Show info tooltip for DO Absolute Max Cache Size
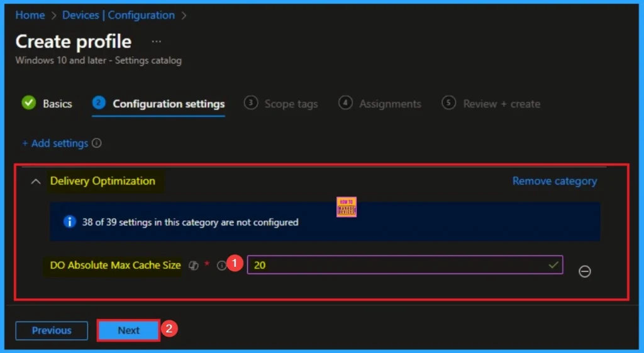 (x=221, y=266)
